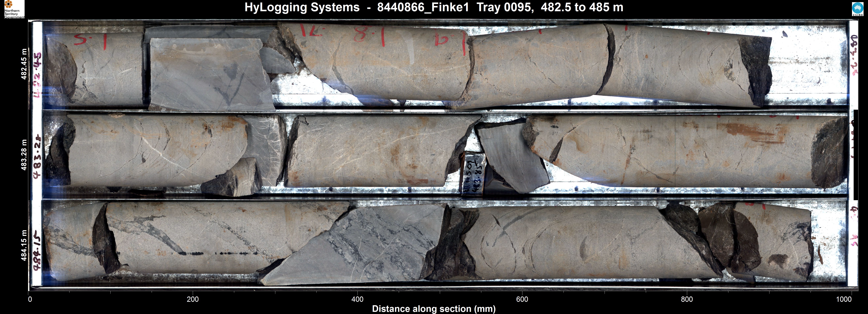This screenshot has height=314, width=868.
Task: Click handwritten 483.28 on tray left edge
Action: click(x=37, y=157)
